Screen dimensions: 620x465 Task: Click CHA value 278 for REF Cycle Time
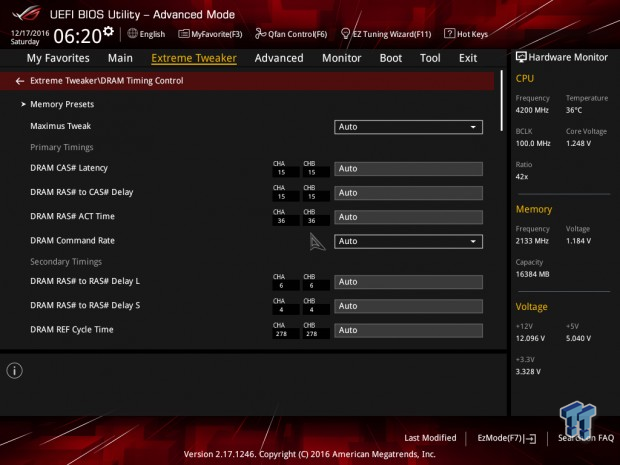click(281, 334)
